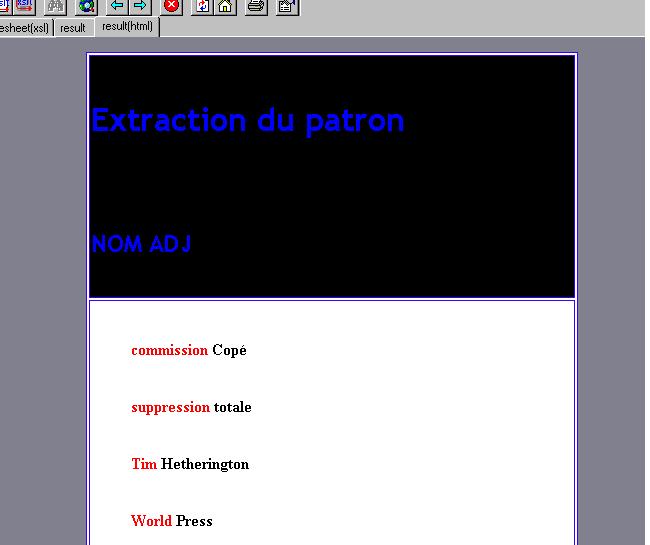
Task: Stop loading with red X icon
Action: click(171, 6)
